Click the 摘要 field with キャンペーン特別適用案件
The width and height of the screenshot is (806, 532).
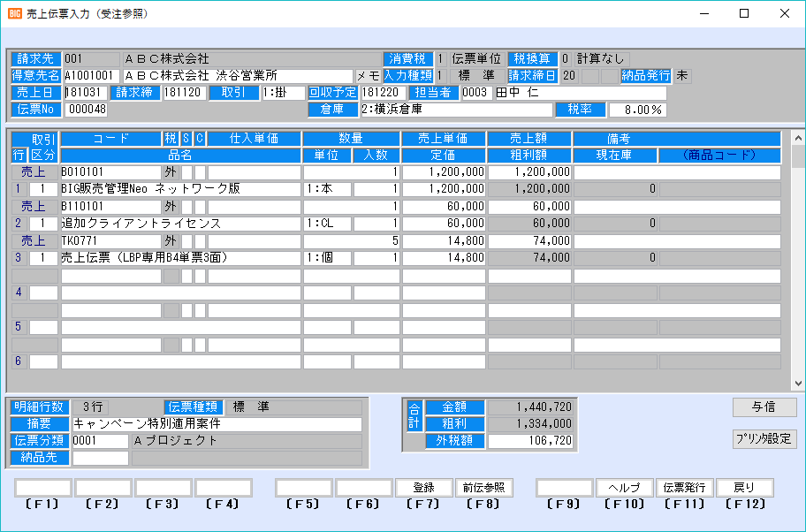click(217, 424)
